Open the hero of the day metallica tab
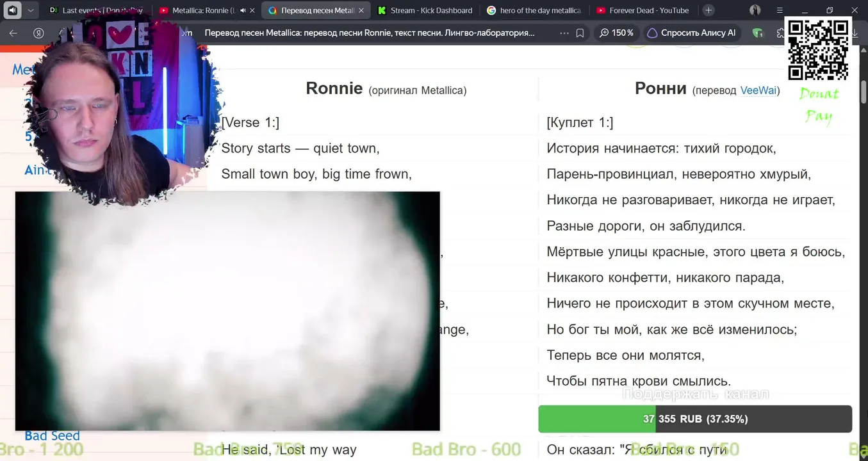The image size is (868, 461). click(x=534, y=10)
